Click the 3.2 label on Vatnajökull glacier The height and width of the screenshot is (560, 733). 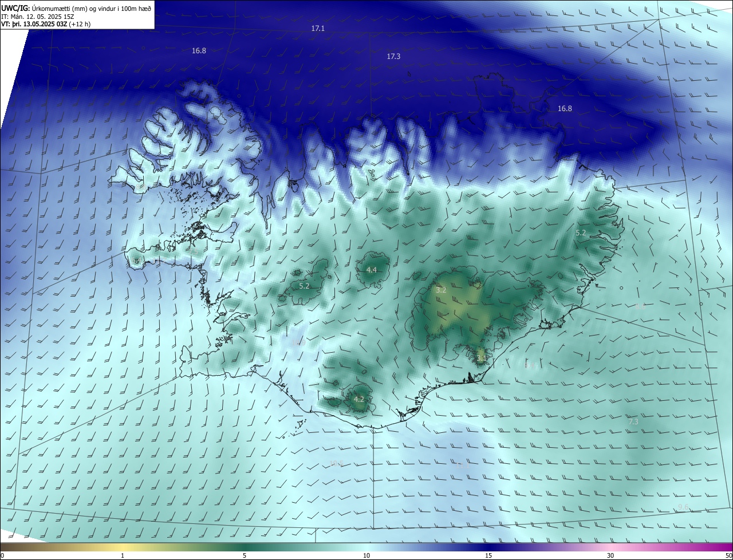(441, 290)
